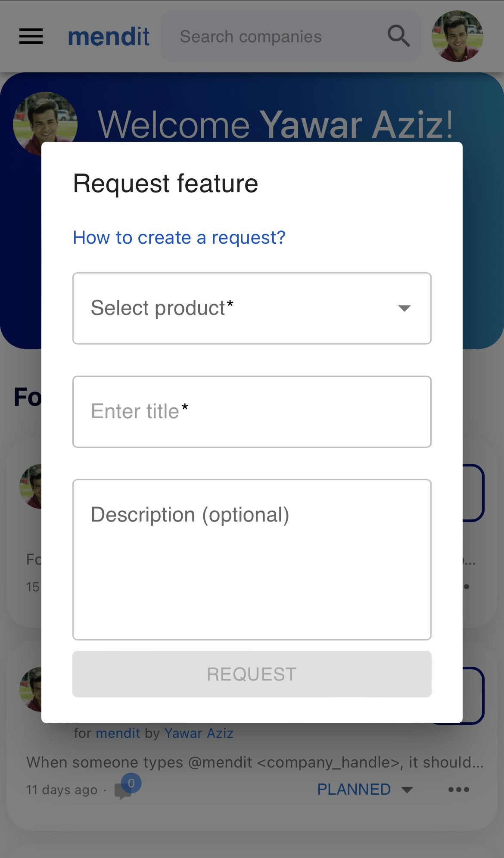Click the Description (optional) text area
The width and height of the screenshot is (504, 858).
[x=252, y=560]
